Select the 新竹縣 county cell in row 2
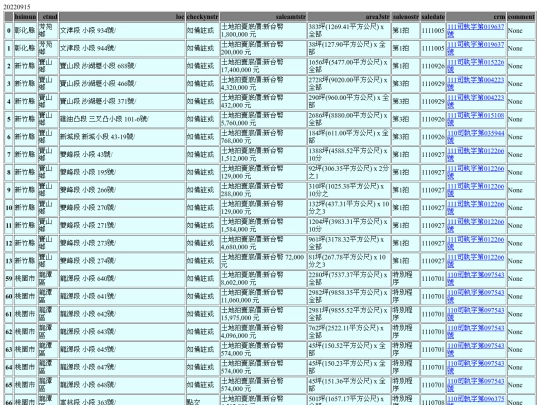 (x=25, y=66)
